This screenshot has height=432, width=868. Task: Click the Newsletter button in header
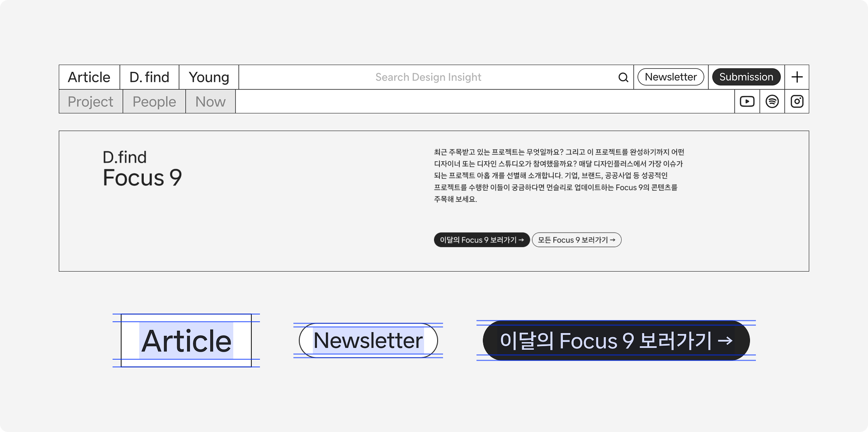(x=670, y=77)
